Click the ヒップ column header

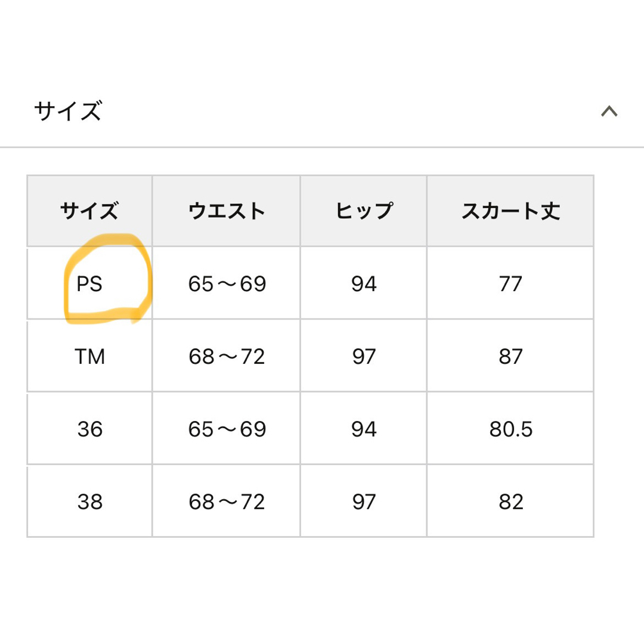pyautogui.click(x=364, y=211)
